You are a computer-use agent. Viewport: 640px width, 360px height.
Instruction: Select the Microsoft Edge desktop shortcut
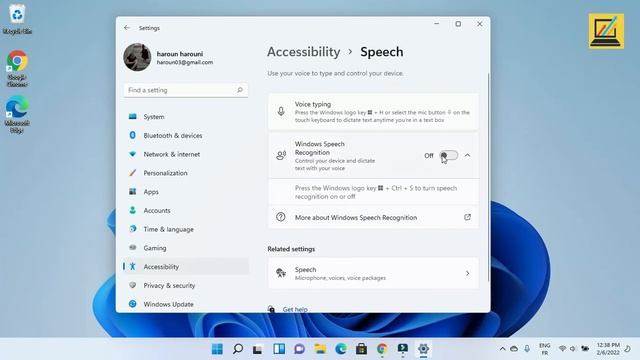(x=17, y=115)
